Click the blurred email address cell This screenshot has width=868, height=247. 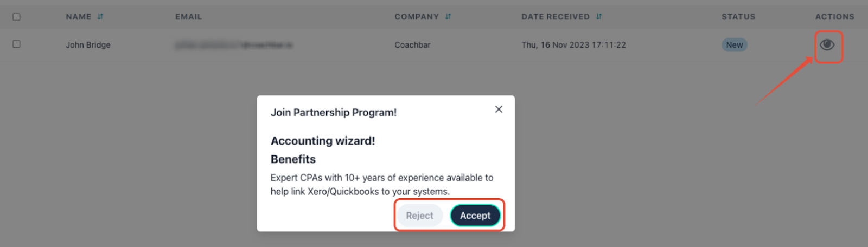click(233, 45)
